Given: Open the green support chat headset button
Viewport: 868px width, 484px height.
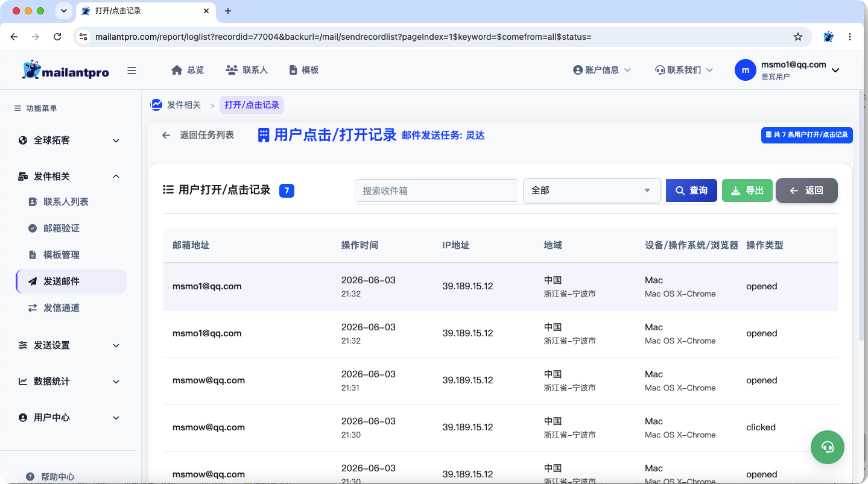Looking at the screenshot, I should tap(828, 447).
